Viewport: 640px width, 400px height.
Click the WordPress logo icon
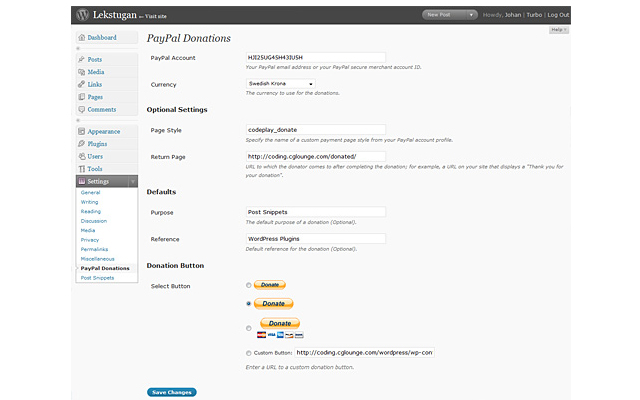83,14
